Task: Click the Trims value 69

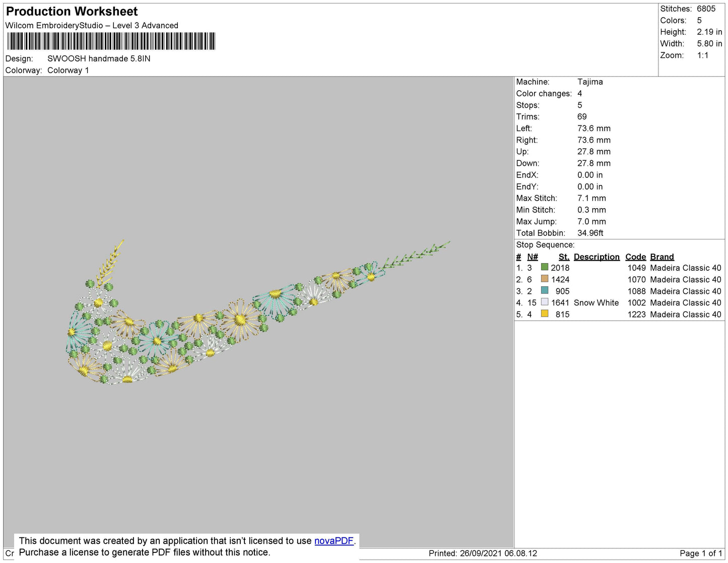Action: (x=582, y=116)
